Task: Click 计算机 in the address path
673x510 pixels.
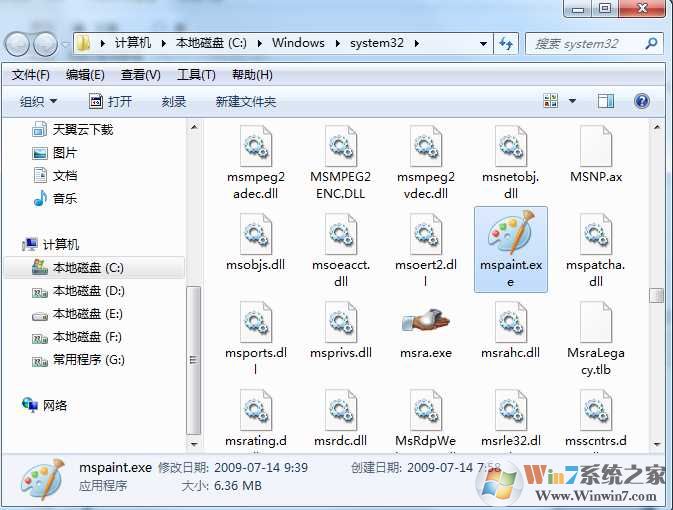Action: [133, 43]
